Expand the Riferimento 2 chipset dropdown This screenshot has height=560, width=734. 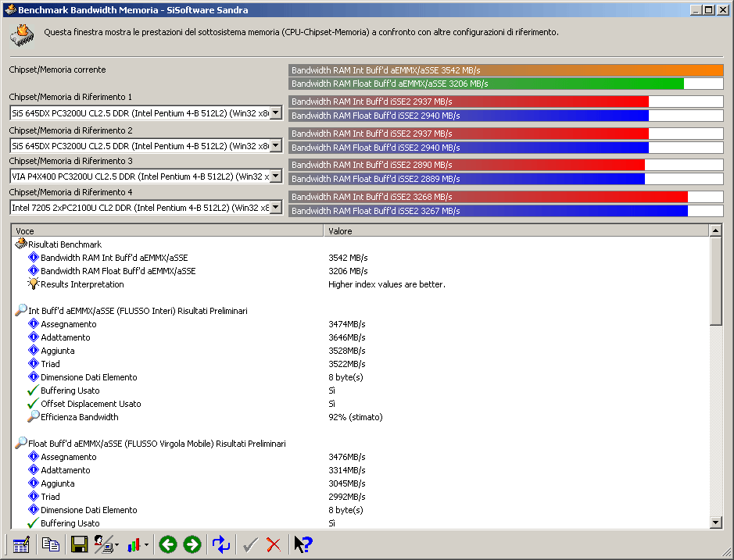[276, 145]
